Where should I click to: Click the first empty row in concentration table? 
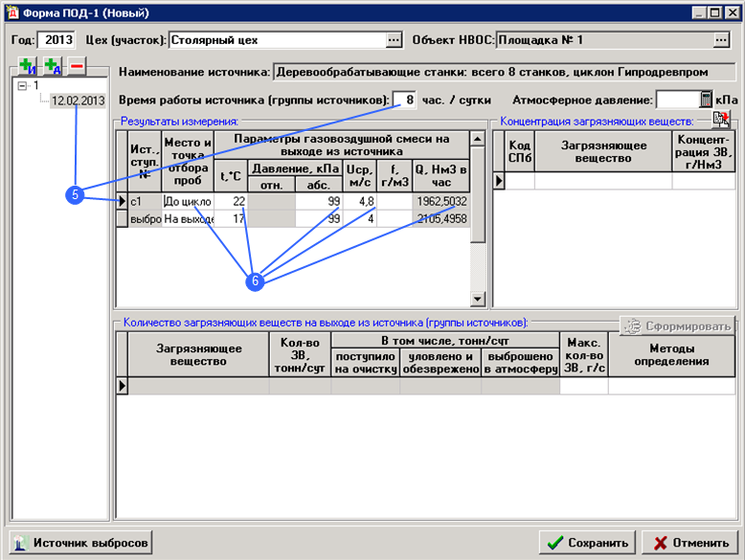(615, 181)
